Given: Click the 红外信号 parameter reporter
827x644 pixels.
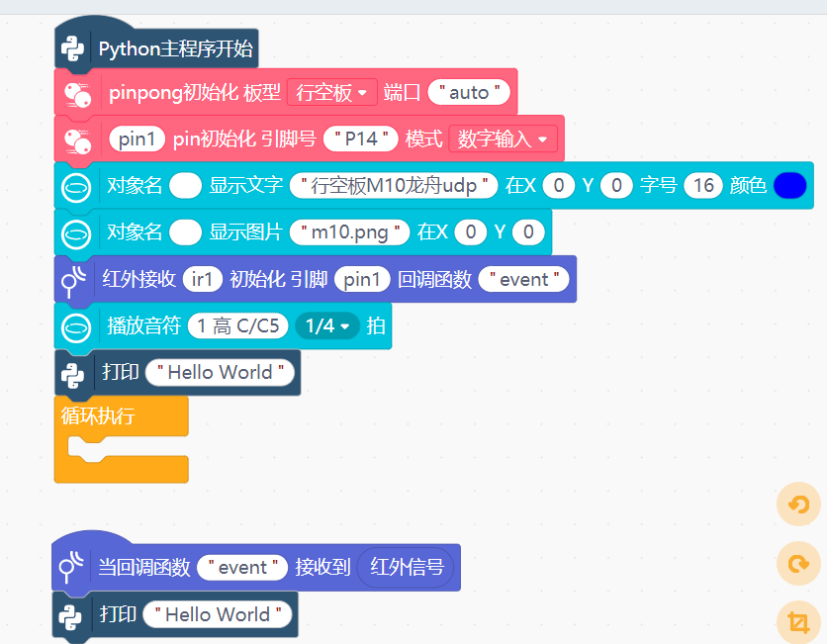Looking at the screenshot, I should click(407, 567).
